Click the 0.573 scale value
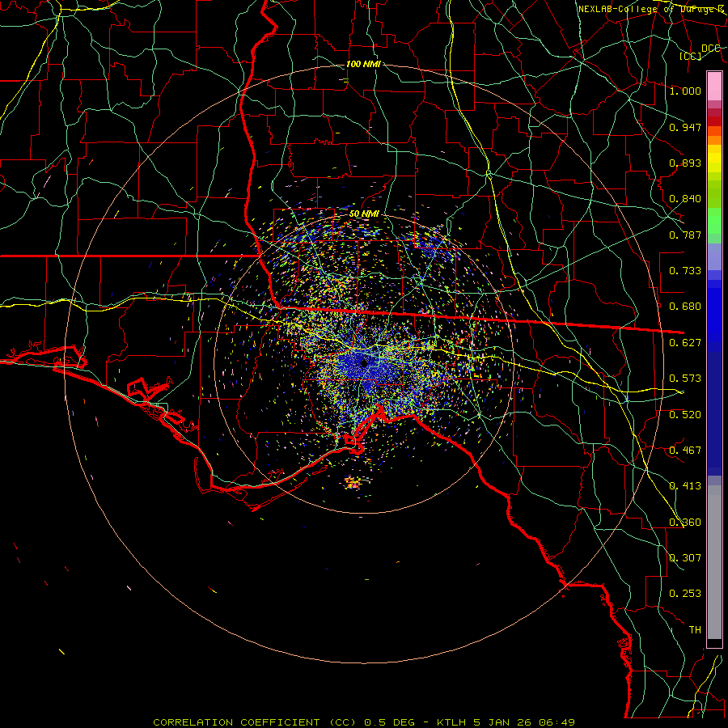 [x=685, y=379]
